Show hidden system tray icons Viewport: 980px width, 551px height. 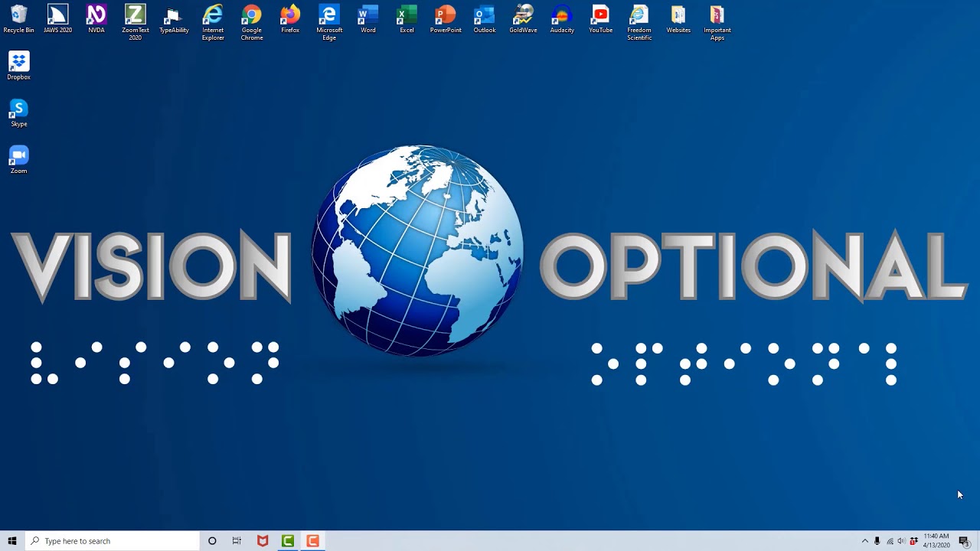(865, 541)
